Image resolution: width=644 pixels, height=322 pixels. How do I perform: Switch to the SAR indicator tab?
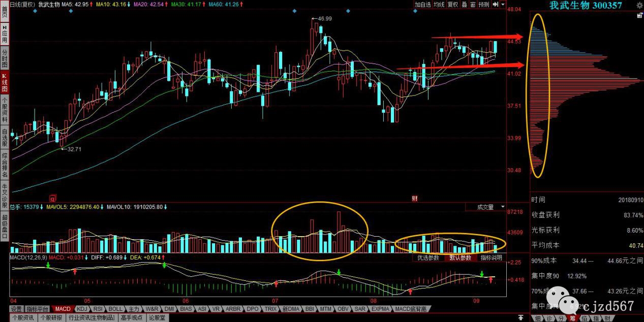pyautogui.click(x=360, y=309)
